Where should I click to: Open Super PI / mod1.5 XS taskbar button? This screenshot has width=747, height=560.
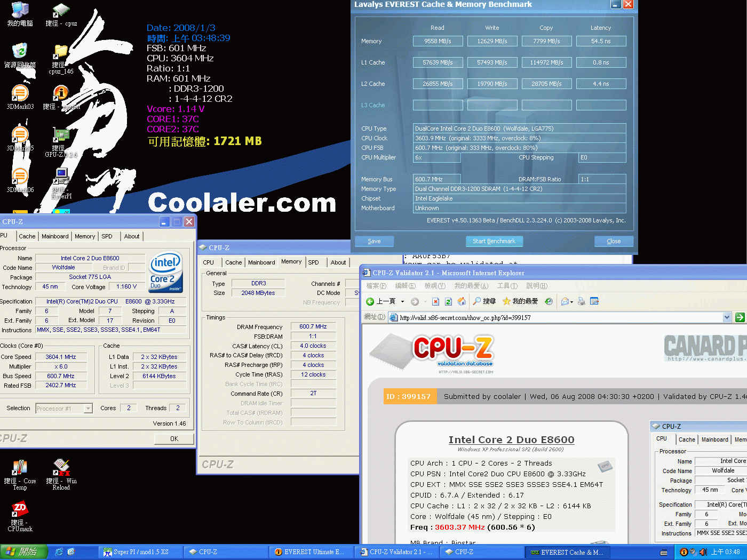point(140,552)
